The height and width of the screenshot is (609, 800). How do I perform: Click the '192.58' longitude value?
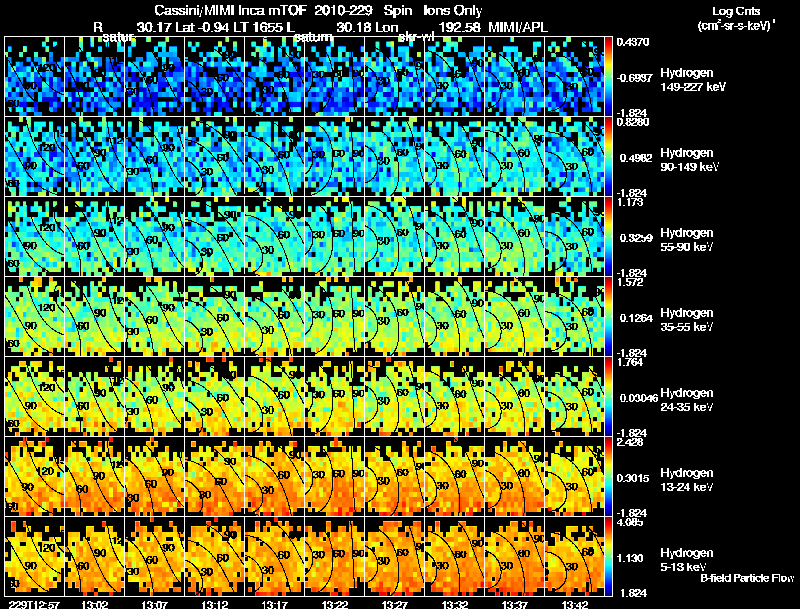pyautogui.click(x=459, y=28)
